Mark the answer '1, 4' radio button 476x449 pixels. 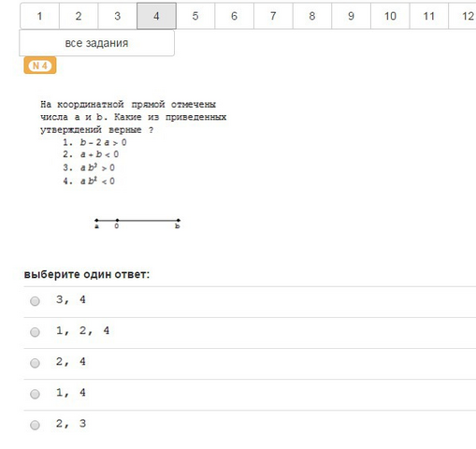(x=35, y=394)
